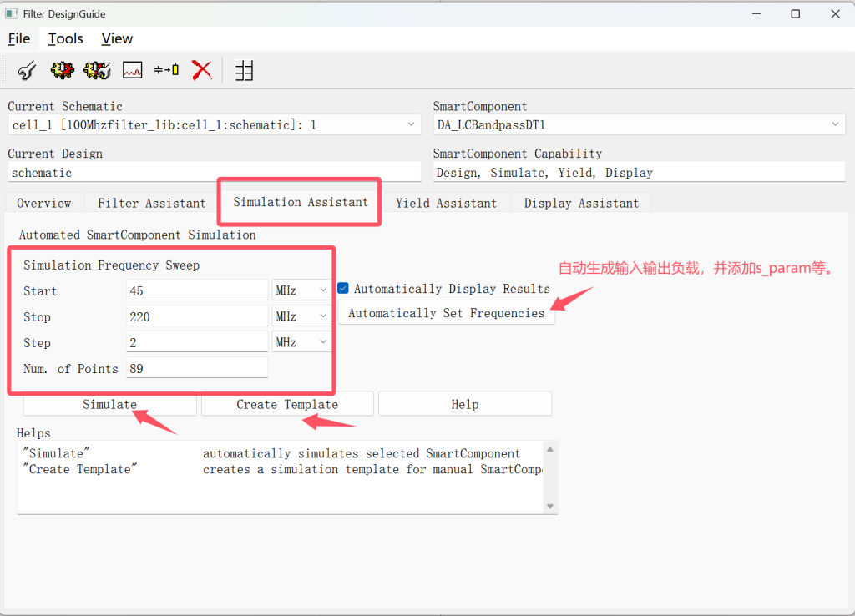Open the Tools menu
The height and width of the screenshot is (616, 855).
[x=65, y=38]
